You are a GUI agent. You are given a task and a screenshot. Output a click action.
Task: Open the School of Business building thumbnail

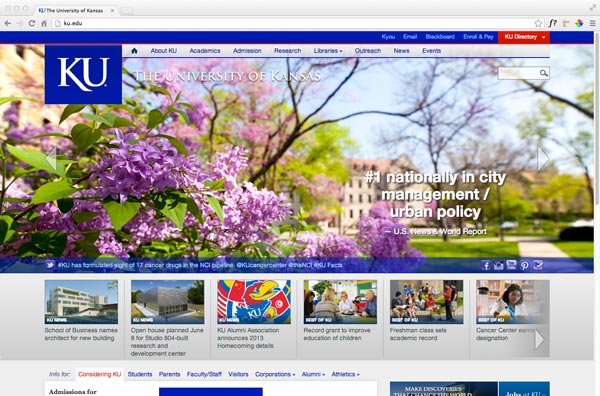81,302
